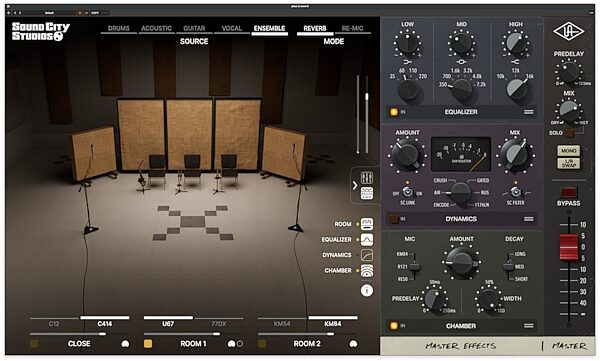Screen dimensions: 600x361
Task: Click the CLOSE mic polar pattern icon
Action: 125,344
